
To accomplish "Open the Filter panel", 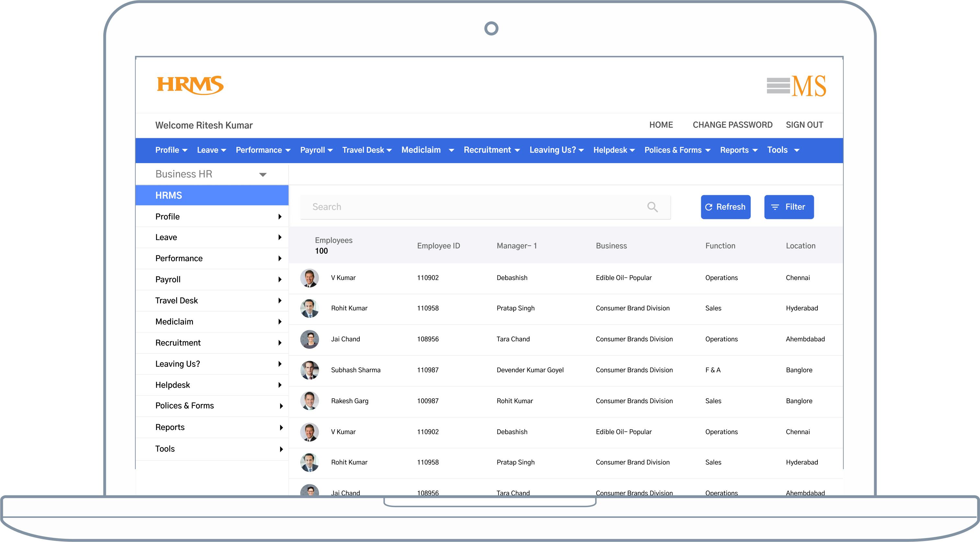I will coord(789,207).
